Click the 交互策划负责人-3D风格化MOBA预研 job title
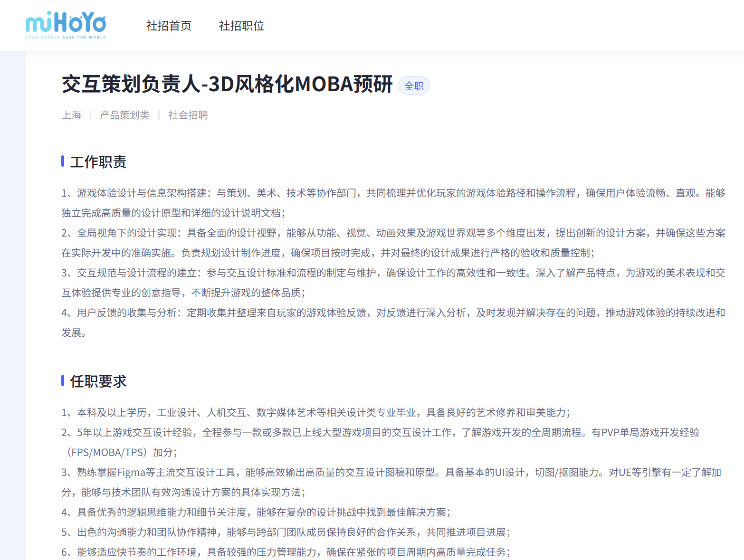 pyautogui.click(x=227, y=84)
